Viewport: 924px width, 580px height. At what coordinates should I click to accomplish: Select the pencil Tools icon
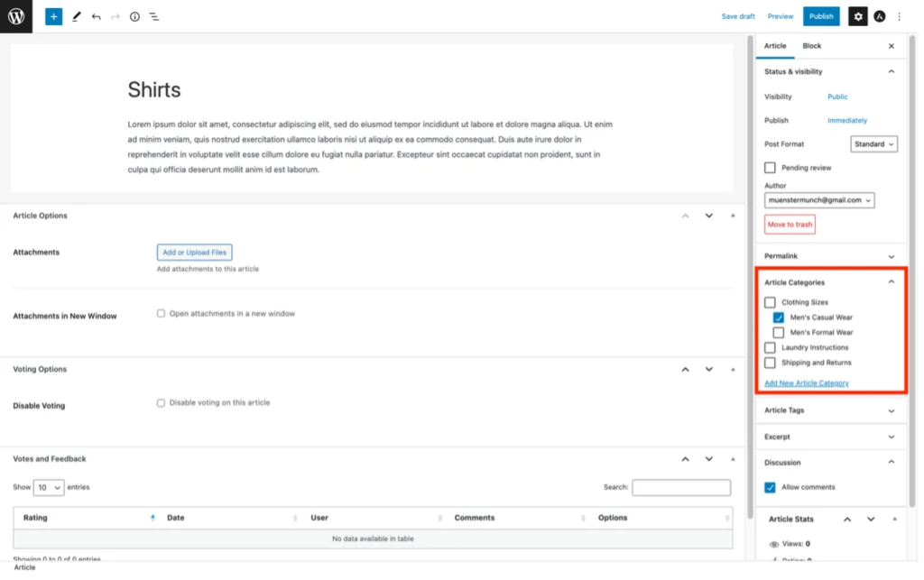pyautogui.click(x=76, y=16)
